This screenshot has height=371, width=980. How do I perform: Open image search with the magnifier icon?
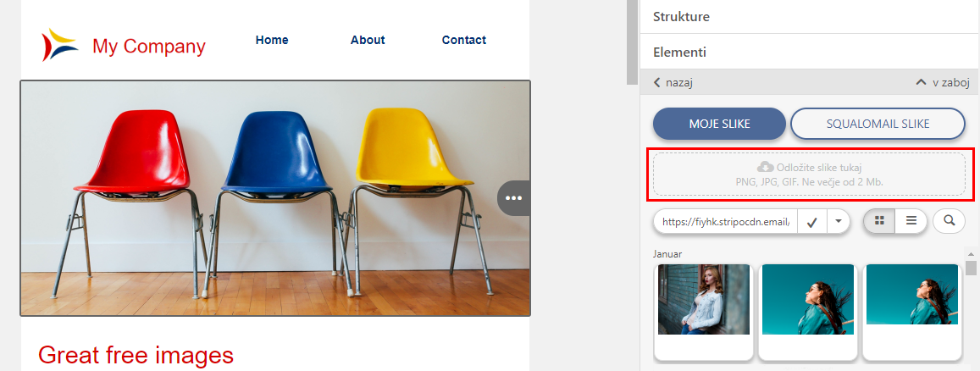949,220
